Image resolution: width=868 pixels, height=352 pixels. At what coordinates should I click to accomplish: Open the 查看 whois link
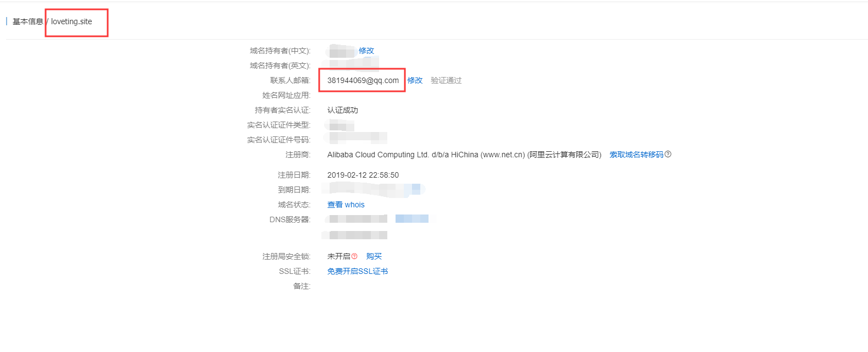(346, 205)
